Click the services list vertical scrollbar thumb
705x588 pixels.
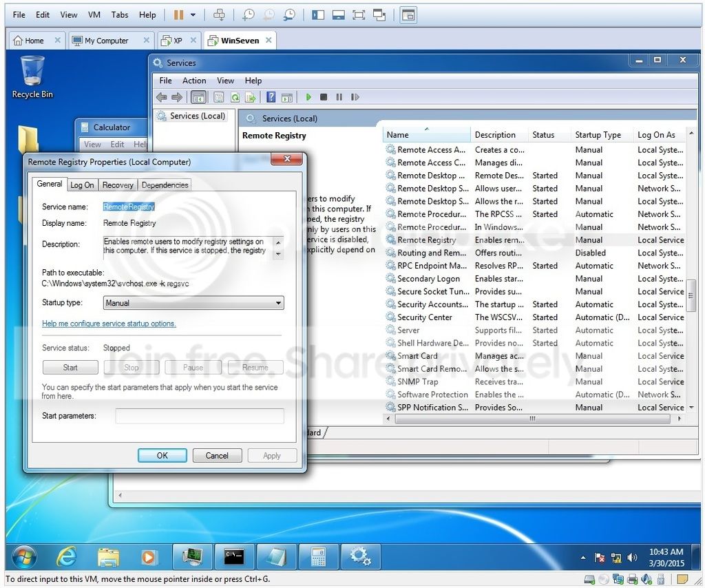click(691, 295)
